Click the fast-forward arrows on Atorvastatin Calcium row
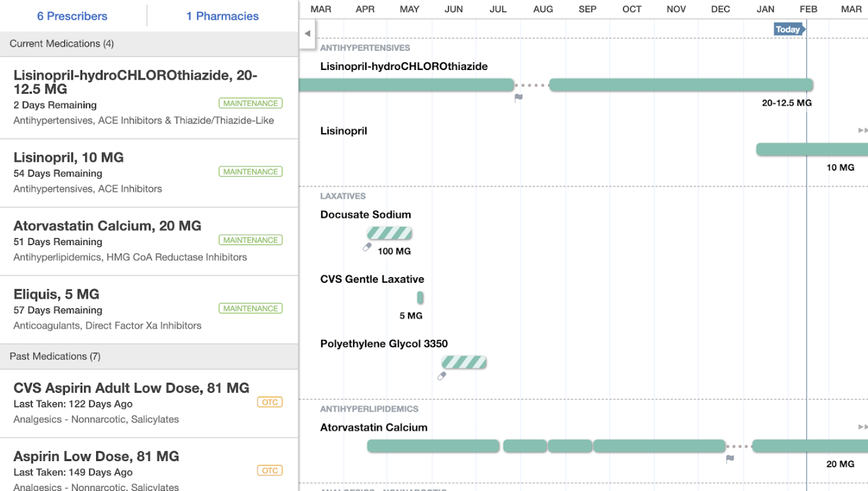 pyautogui.click(x=863, y=427)
